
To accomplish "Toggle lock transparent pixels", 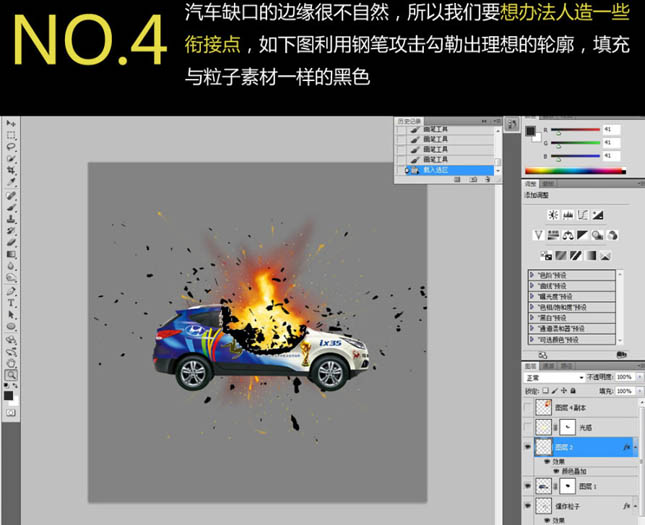I will pyautogui.click(x=545, y=391).
